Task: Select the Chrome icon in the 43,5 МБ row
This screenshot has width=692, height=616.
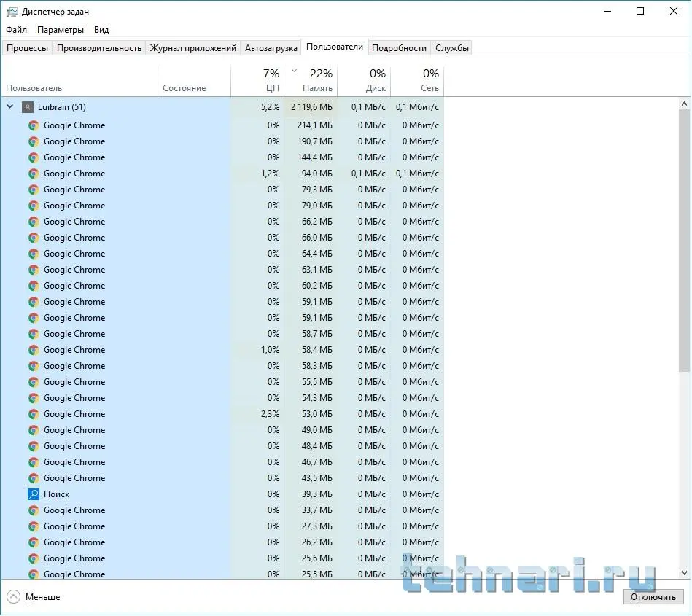Action: click(34, 478)
